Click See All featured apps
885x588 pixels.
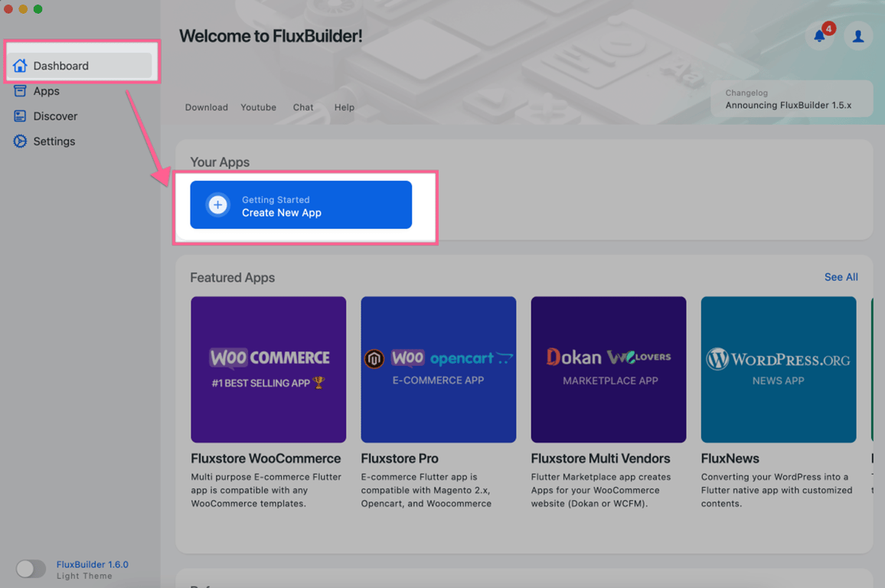point(841,277)
